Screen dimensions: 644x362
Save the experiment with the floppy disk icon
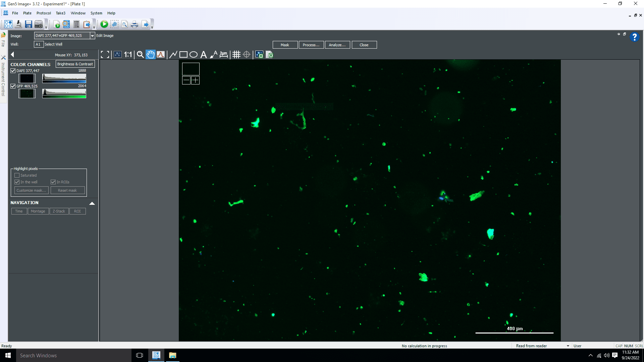pyautogui.click(x=29, y=24)
